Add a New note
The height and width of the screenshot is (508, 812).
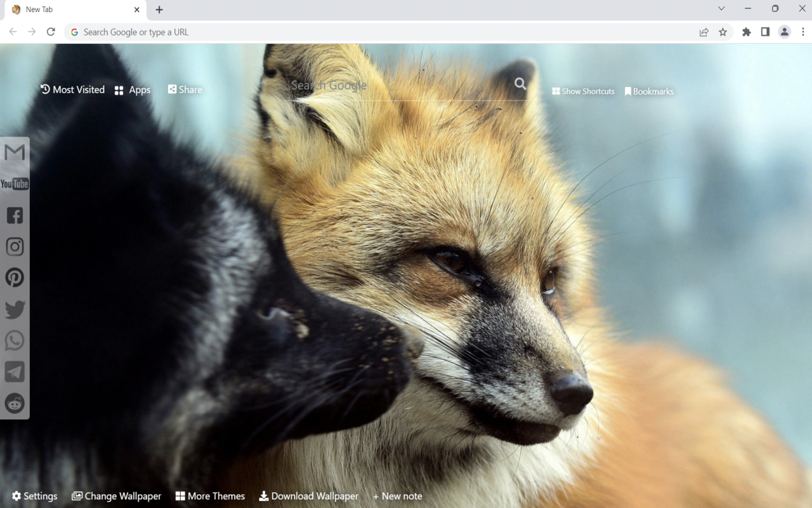398,496
